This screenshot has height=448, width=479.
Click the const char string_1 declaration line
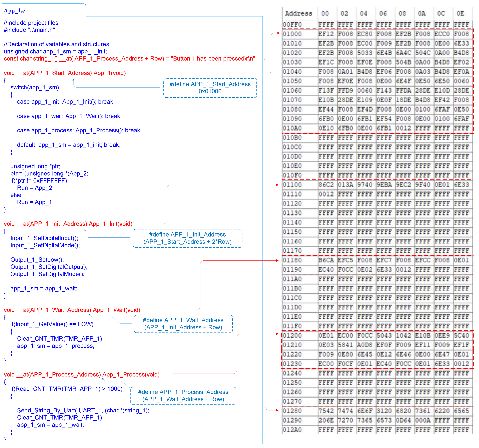click(x=130, y=59)
